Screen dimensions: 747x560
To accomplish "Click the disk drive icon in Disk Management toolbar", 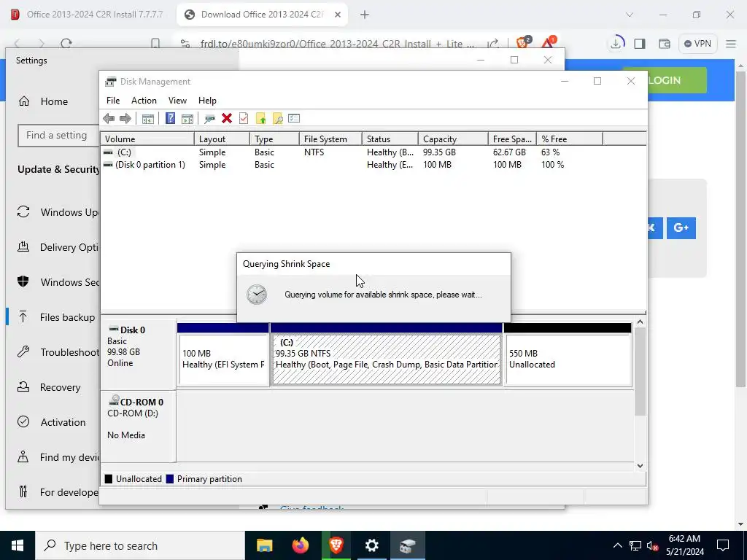I will [209, 119].
